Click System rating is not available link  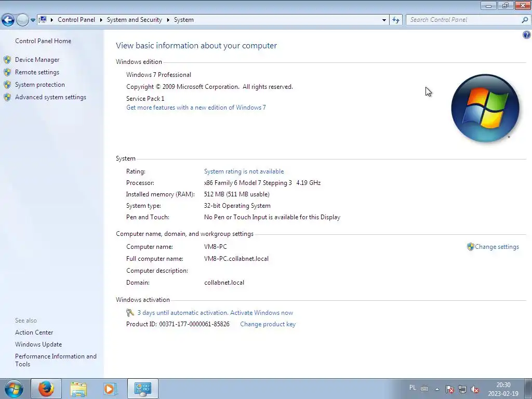[244, 171]
